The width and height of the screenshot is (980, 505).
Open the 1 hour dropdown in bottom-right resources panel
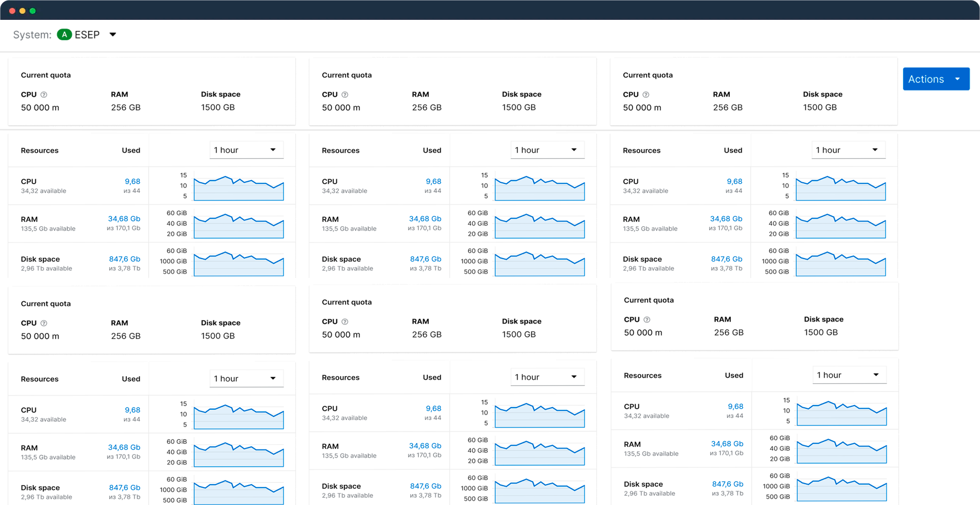(x=849, y=375)
